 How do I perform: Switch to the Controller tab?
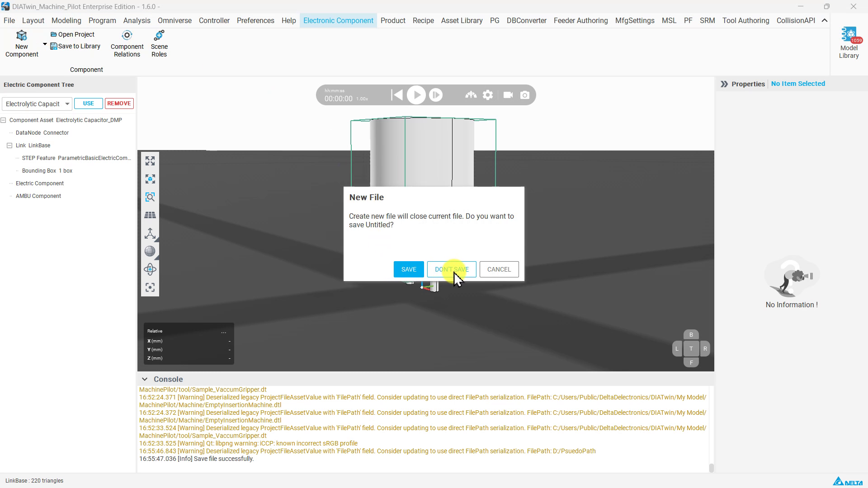pyautogui.click(x=214, y=21)
